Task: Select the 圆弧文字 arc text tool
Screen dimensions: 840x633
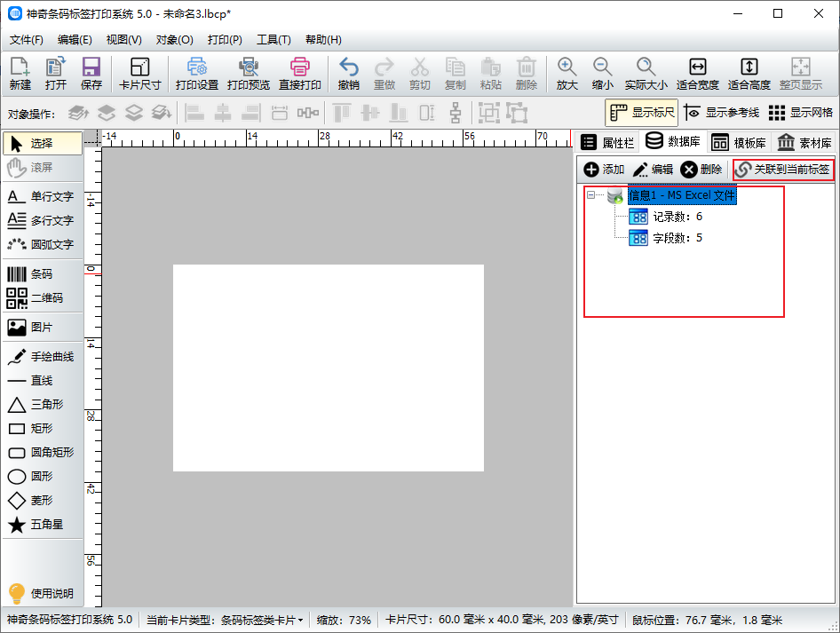Action: 42,244
